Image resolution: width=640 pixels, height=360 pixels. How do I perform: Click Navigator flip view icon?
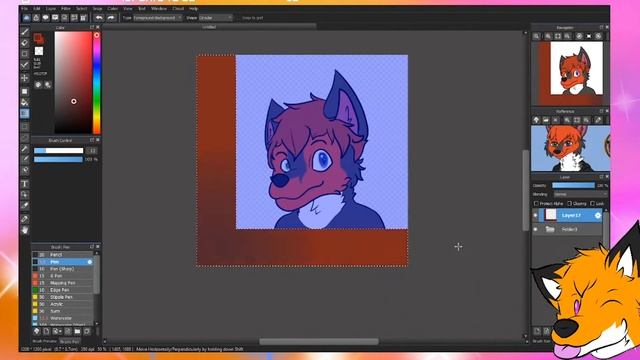589,36
